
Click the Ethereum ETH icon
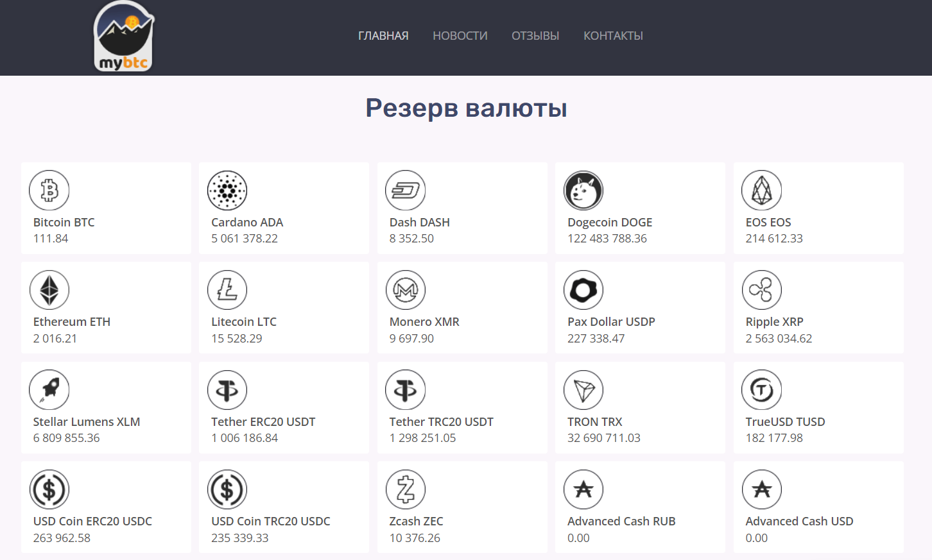tap(49, 290)
